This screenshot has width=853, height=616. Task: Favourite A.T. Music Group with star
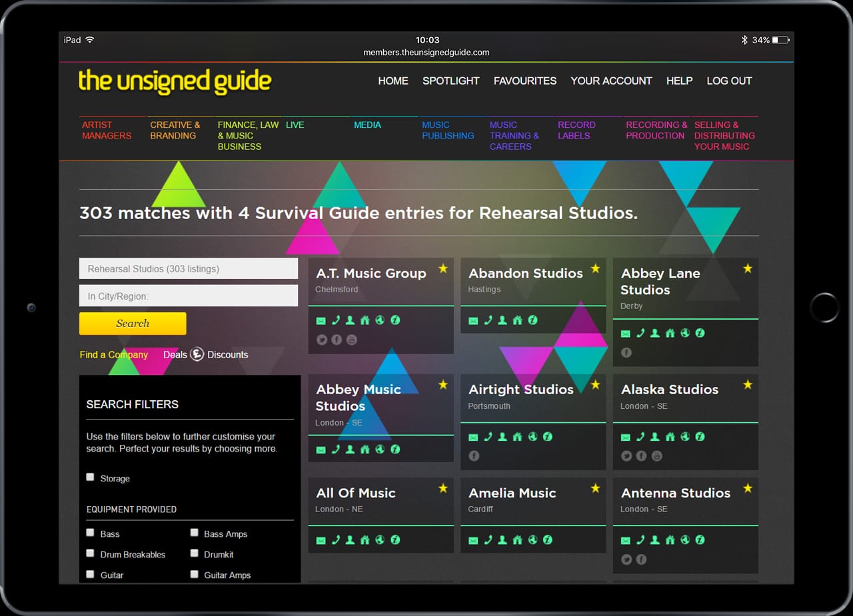442,268
